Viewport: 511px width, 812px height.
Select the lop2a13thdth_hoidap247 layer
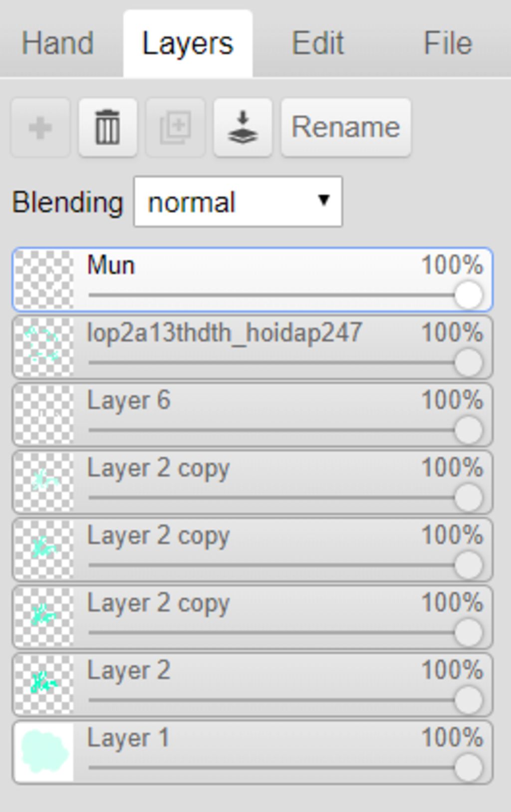click(225, 333)
